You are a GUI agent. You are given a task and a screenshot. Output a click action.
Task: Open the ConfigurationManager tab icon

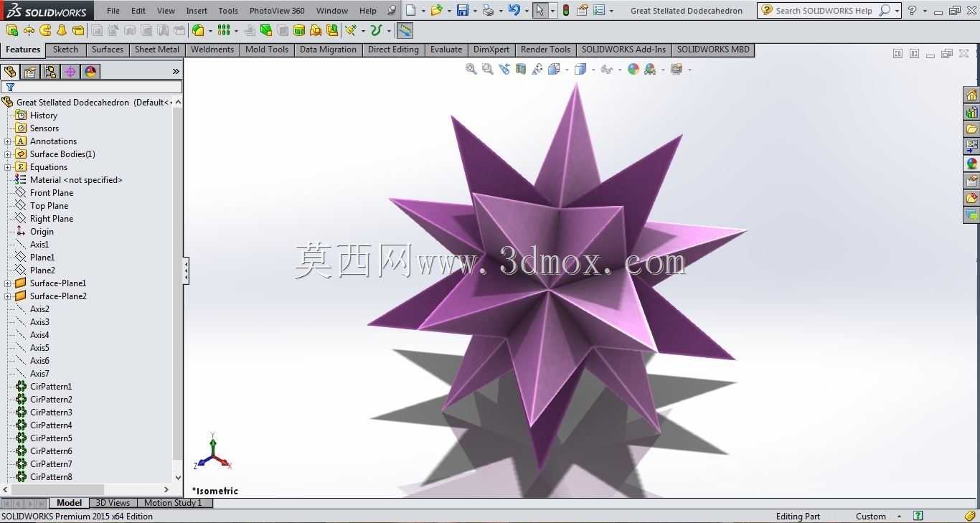(50, 72)
